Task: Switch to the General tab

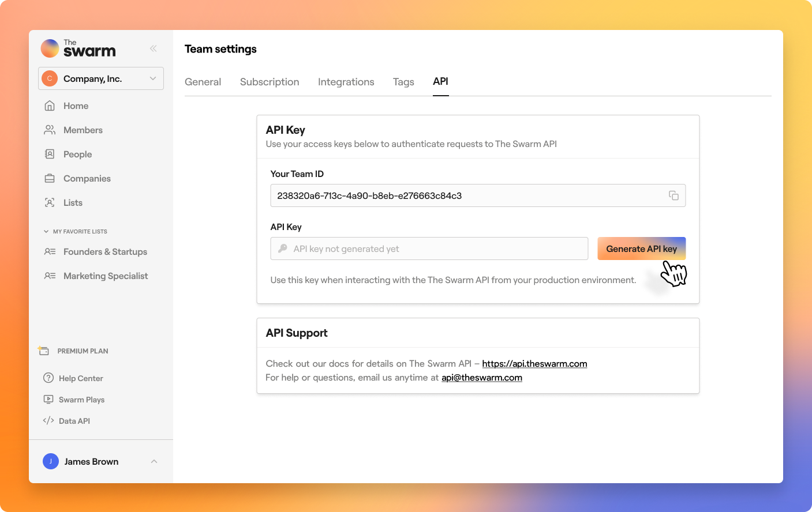Action: 203,82
